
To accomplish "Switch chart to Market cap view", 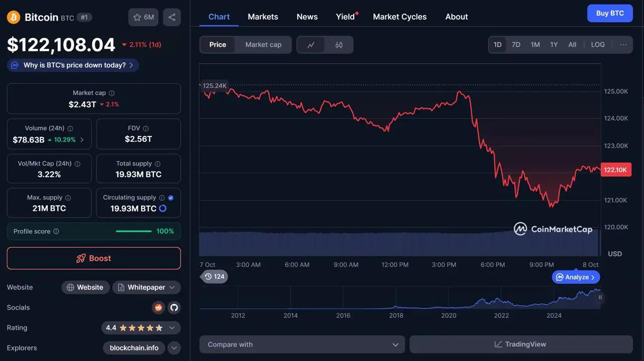I will pos(263,45).
